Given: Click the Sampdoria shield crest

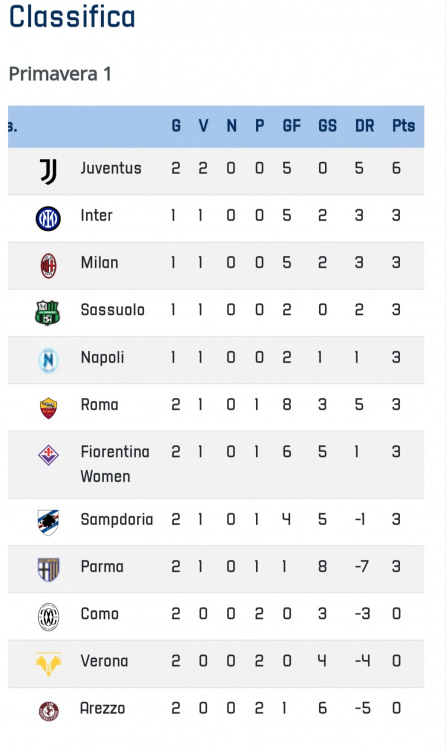Looking at the screenshot, I should [48, 522].
